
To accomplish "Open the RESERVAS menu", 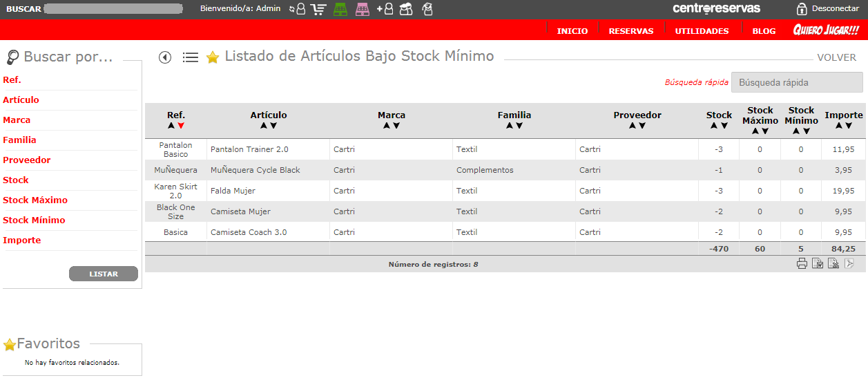I will coord(631,31).
